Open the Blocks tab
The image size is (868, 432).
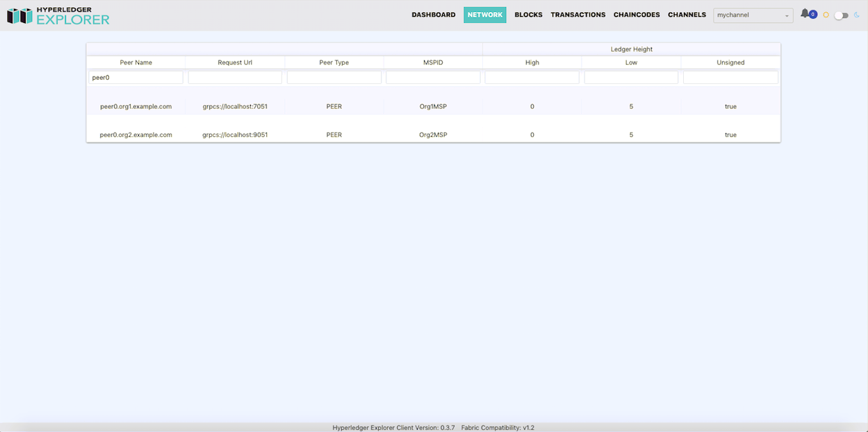click(528, 15)
